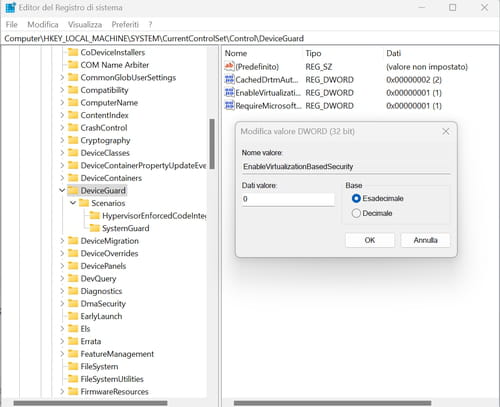Confirm the DWORD edit with OK
Image resolution: width=500 pixels, height=407 pixels.
(370, 240)
